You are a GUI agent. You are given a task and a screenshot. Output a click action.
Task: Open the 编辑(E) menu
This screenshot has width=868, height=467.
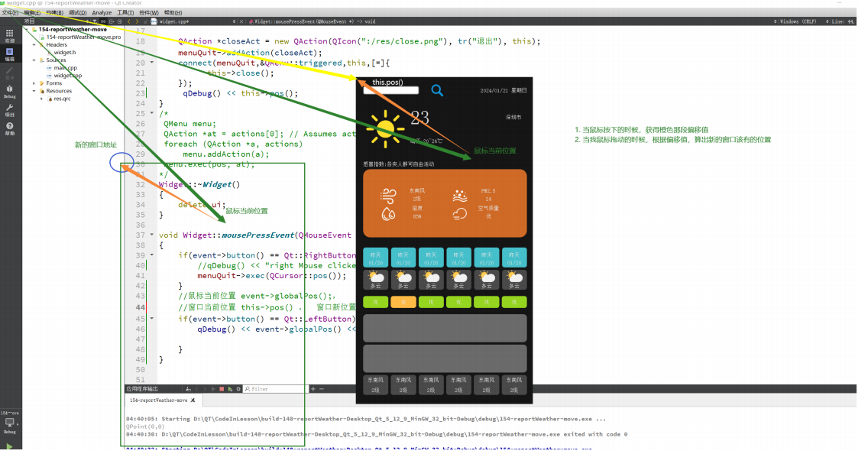(32, 12)
